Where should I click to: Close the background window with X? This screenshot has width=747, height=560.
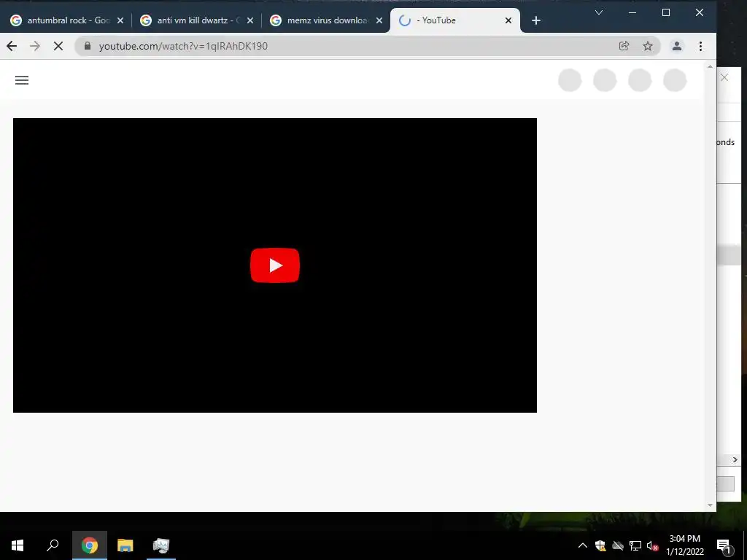pyautogui.click(x=724, y=77)
